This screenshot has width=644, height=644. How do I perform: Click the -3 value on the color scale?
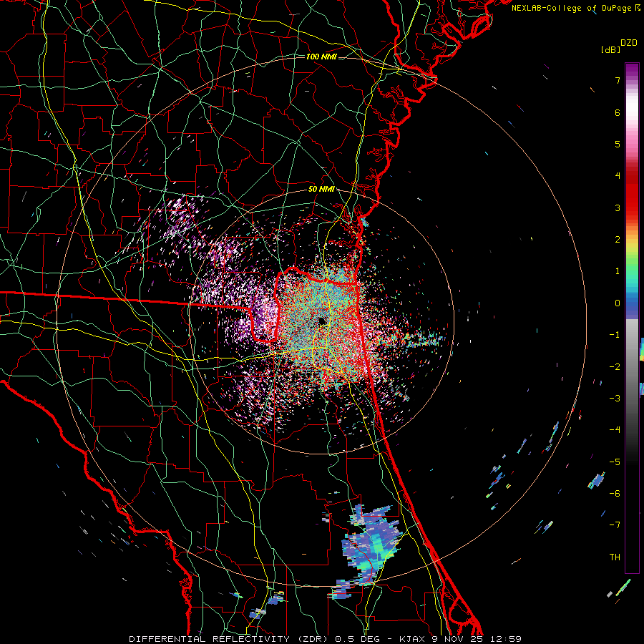click(x=615, y=399)
